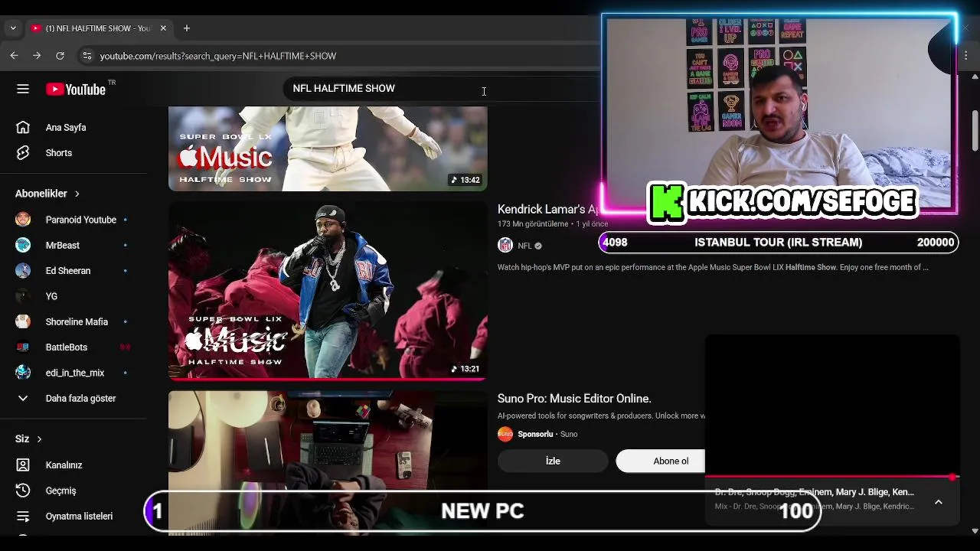Click the NFL HALFTIME SHOW search field
Image resolution: width=980 pixels, height=551 pixels.
point(440,89)
